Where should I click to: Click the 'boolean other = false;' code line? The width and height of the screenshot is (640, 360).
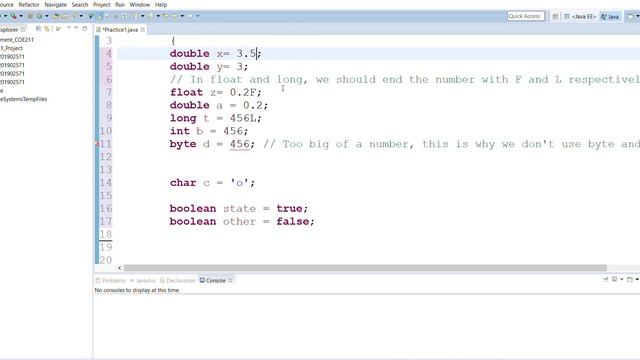click(242, 222)
